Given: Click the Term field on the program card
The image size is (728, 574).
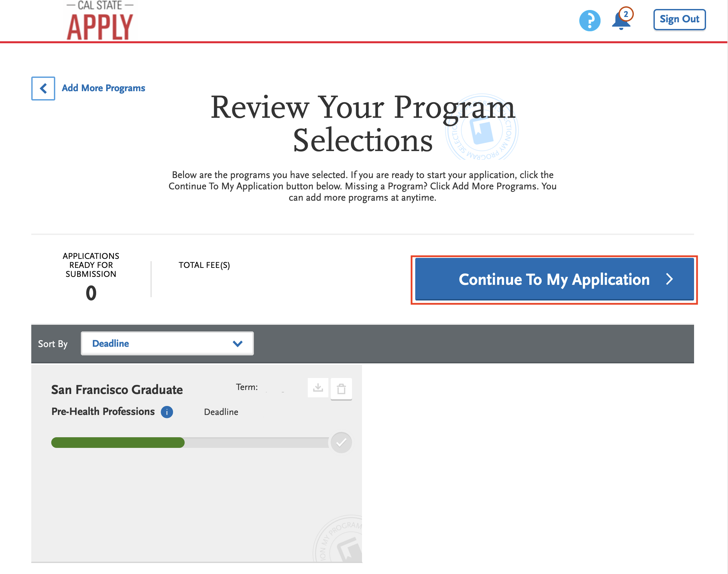Looking at the screenshot, I should tap(247, 387).
